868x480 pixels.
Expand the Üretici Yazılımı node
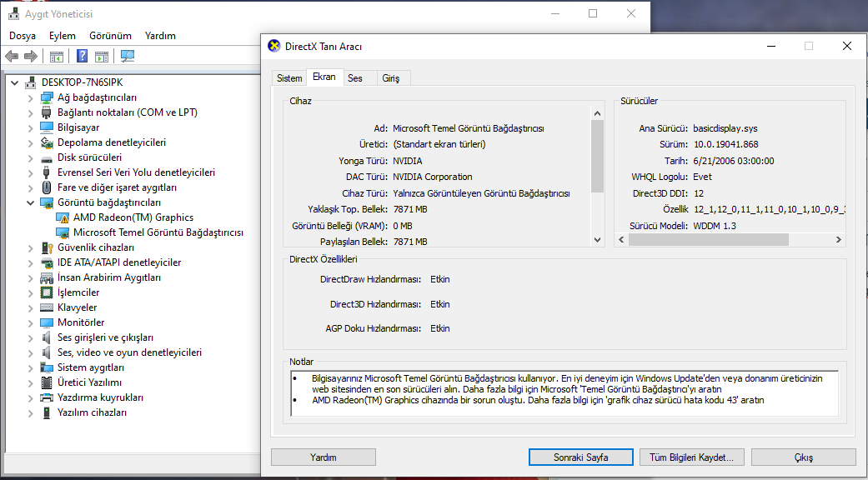coord(31,382)
